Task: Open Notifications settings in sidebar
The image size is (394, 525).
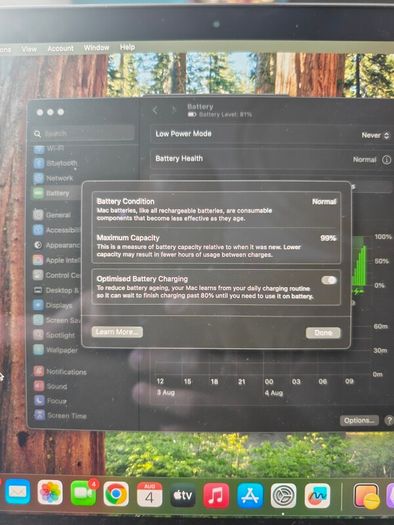Action: click(x=60, y=372)
